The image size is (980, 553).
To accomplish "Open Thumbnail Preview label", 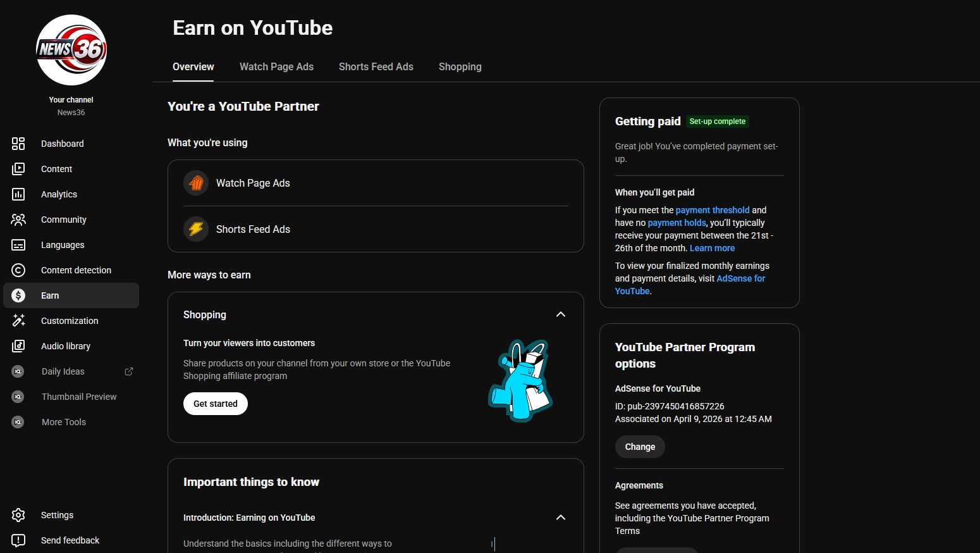I will coord(79,397).
